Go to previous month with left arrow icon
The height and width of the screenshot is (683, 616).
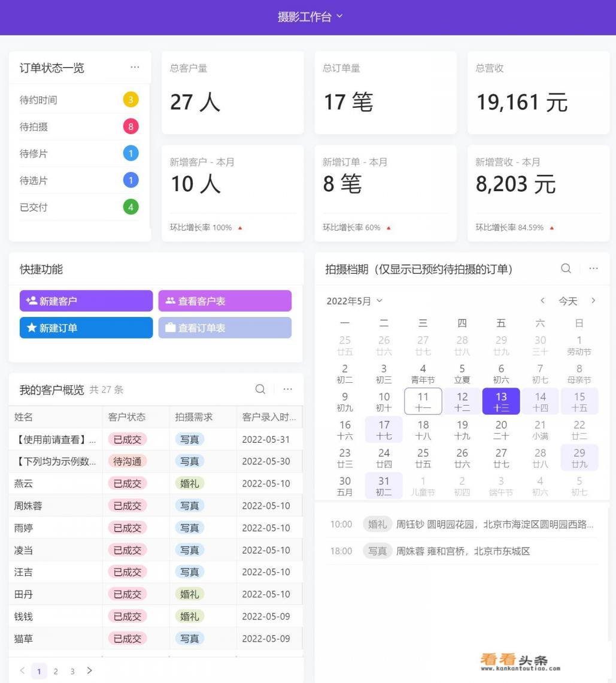[542, 301]
